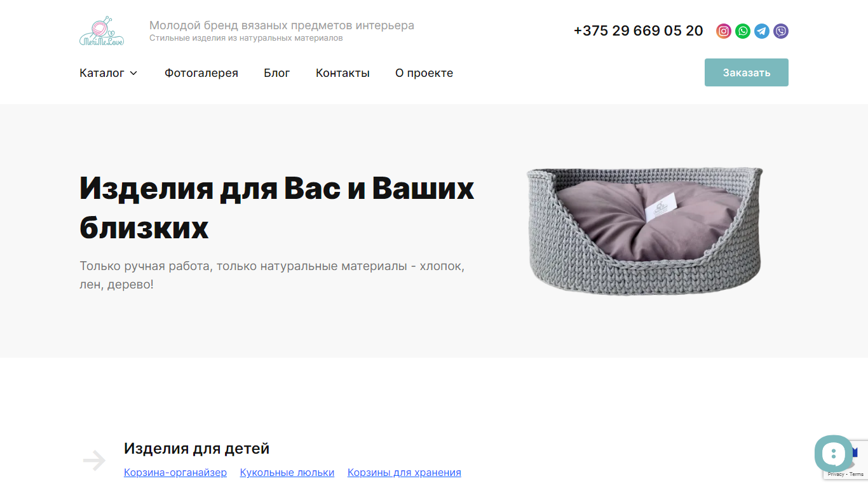Click the Заказать button
The image size is (868, 488).
click(x=747, y=72)
